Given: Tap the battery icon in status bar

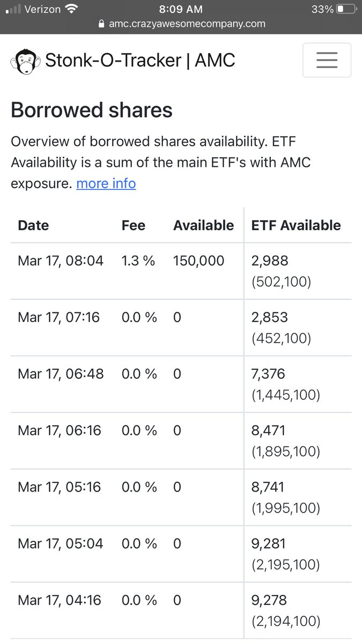Looking at the screenshot, I should click(x=345, y=9).
